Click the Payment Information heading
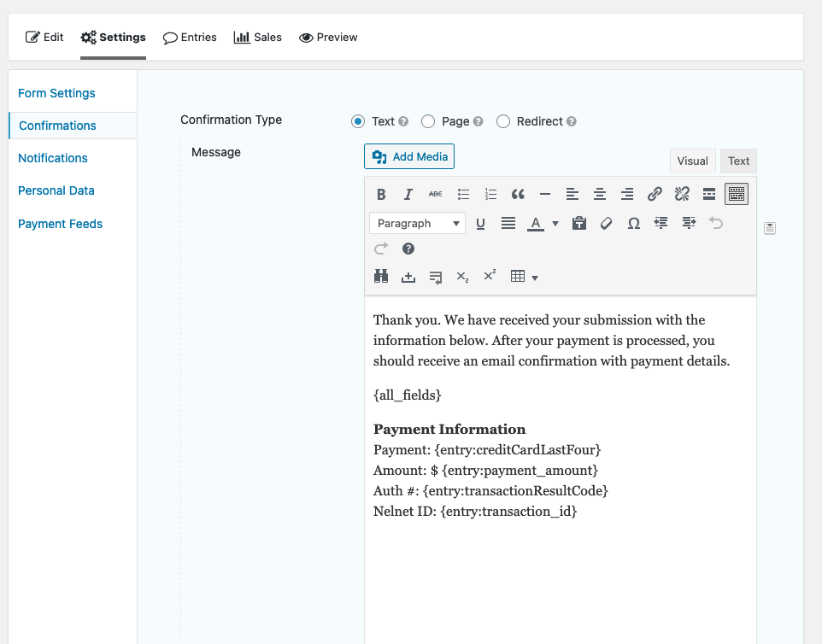The height and width of the screenshot is (644, 822). [449, 429]
